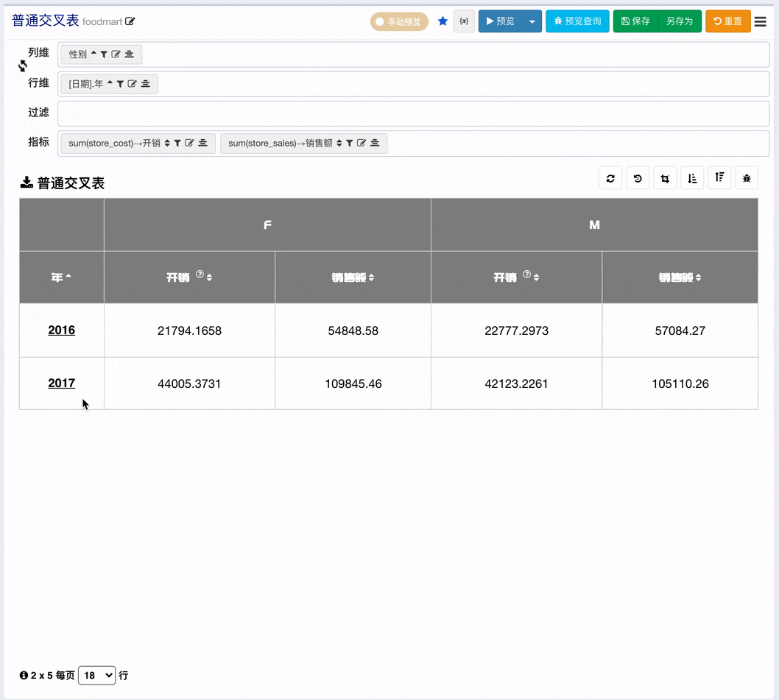The image size is (779, 700).
Task: Sort by 年 column header arrow
Action: (68, 276)
